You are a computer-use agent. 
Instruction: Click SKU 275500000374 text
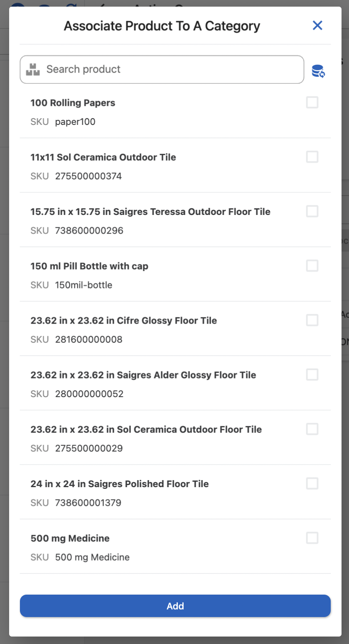click(88, 176)
